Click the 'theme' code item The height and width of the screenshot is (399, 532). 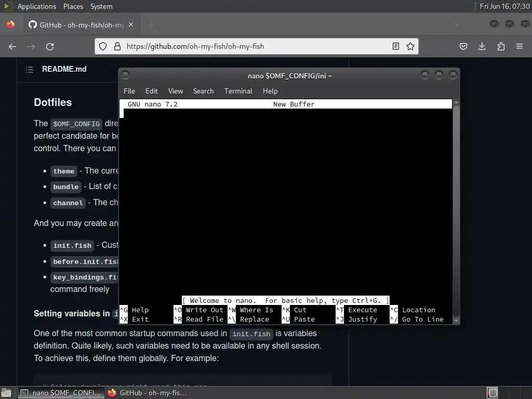click(x=64, y=171)
